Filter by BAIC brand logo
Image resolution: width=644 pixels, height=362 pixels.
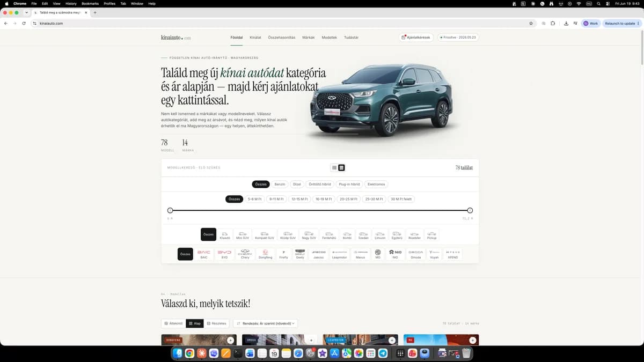coord(204,254)
